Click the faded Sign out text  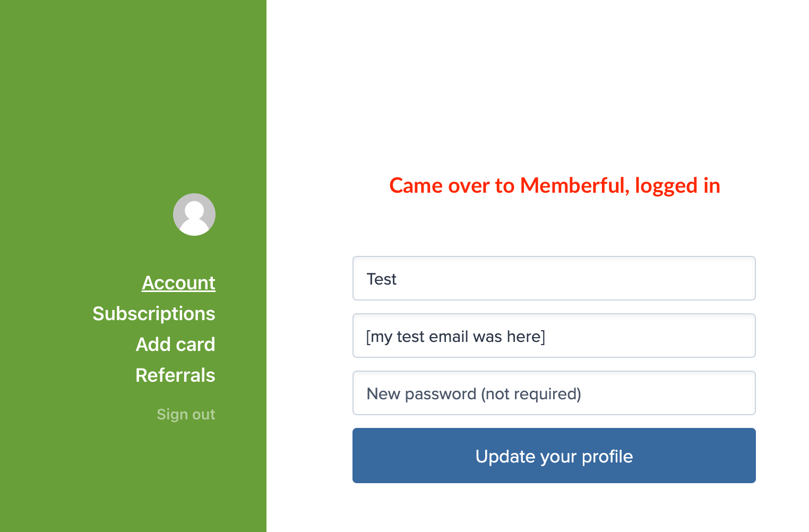(x=186, y=414)
